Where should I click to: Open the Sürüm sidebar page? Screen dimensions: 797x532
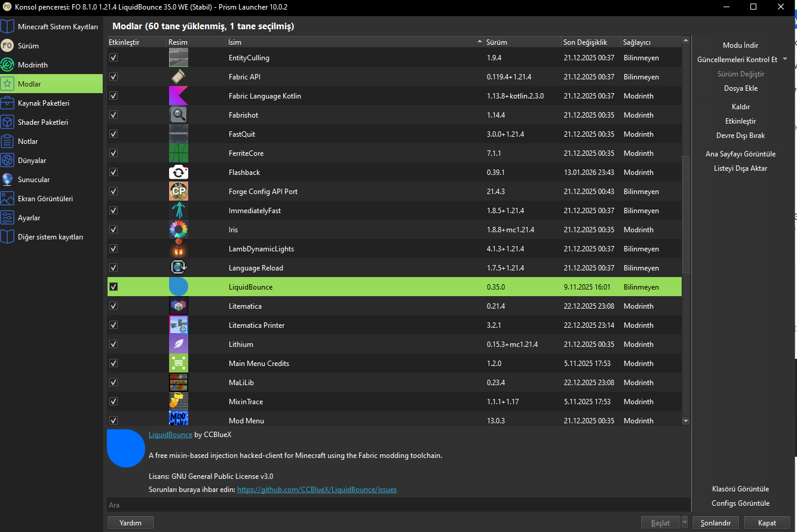[x=28, y=45]
